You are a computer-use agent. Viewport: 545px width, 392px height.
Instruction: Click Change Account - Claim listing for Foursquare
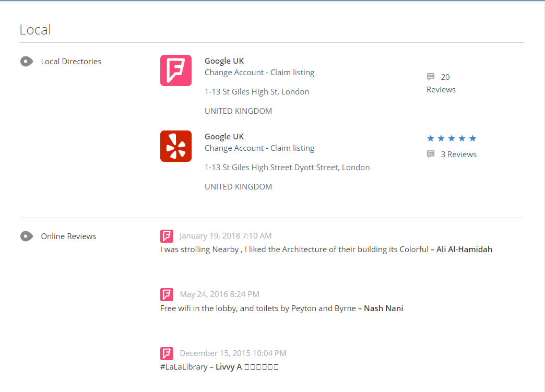(259, 73)
